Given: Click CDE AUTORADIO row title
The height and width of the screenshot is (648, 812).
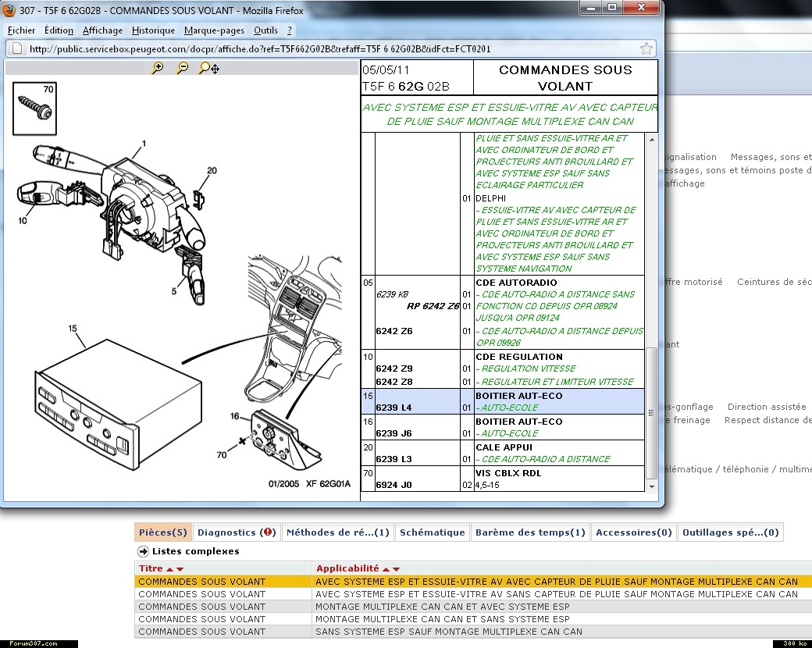Looking at the screenshot, I should [516, 283].
